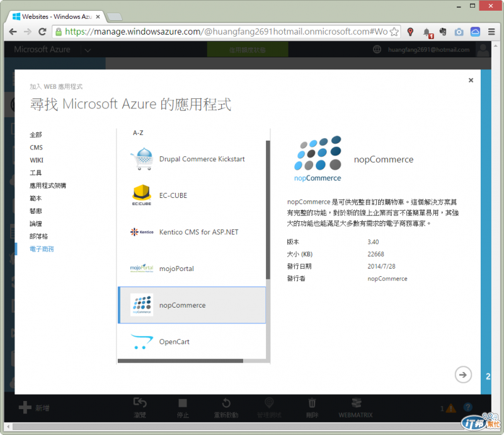Select the 範本 category
The image size is (504, 435).
[36, 198]
